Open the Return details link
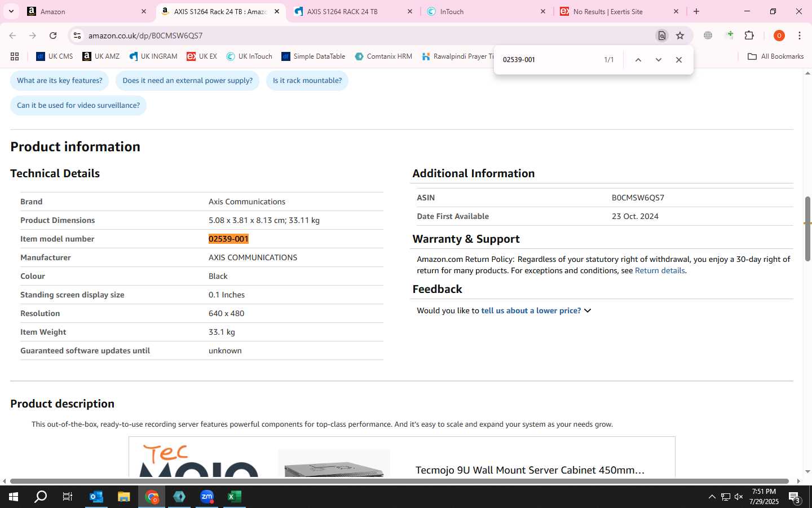 pyautogui.click(x=660, y=270)
